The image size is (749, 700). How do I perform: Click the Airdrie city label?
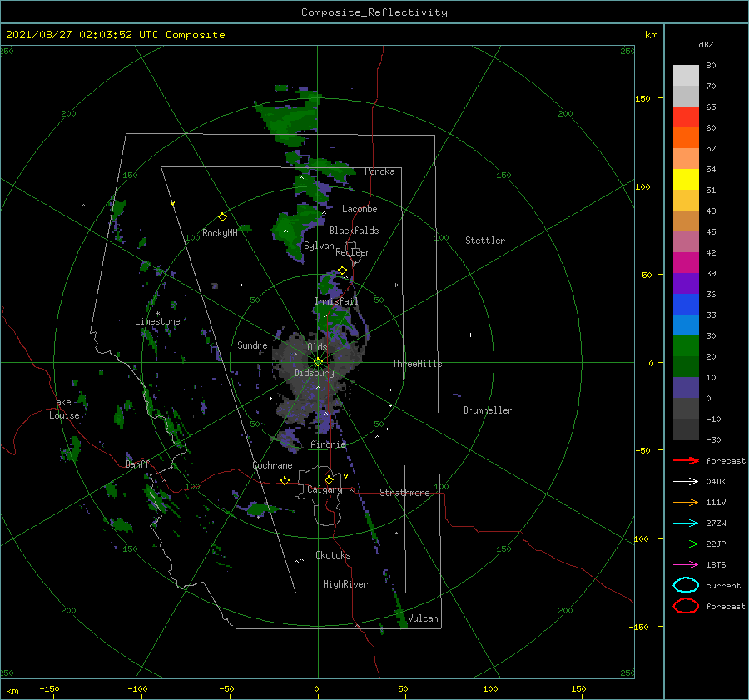[x=328, y=444]
